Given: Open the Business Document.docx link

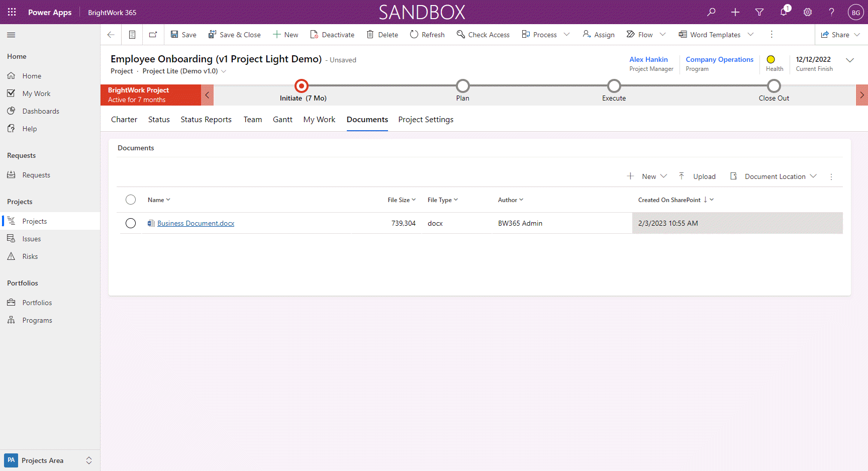Looking at the screenshot, I should (196, 223).
